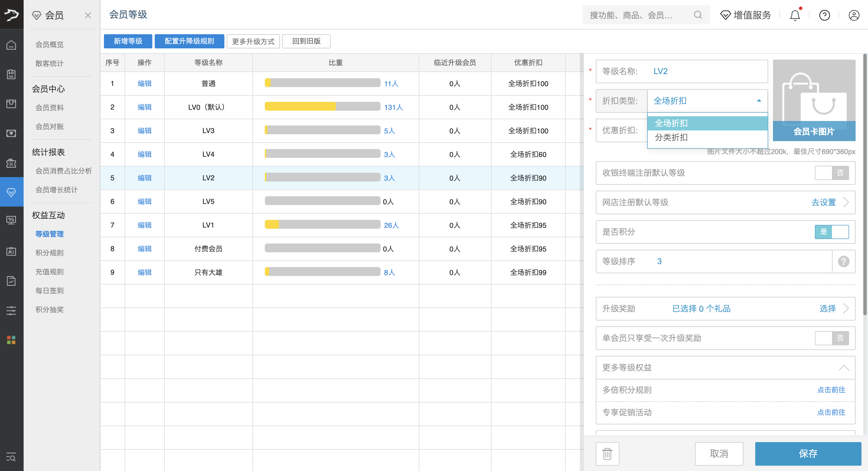Click 编辑 for 普通 level

145,84
